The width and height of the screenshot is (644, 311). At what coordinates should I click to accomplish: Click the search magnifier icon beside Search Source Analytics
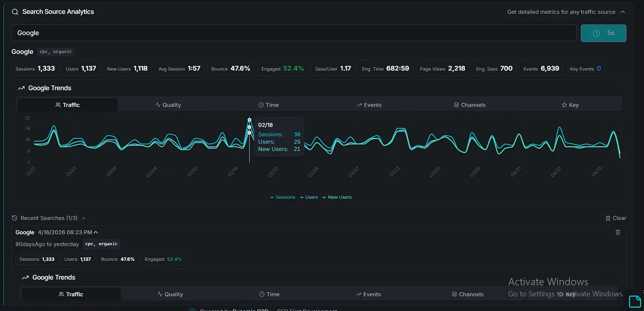click(15, 12)
